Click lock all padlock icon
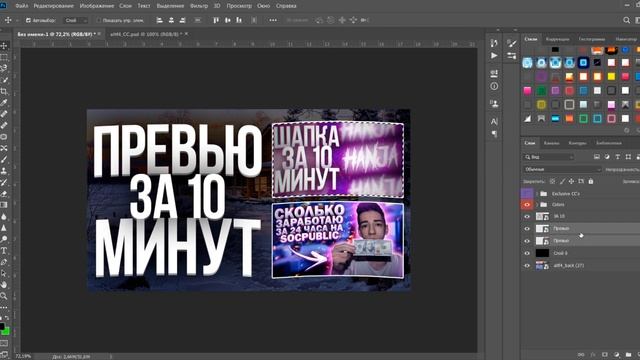This screenshot has width=640, height=360. 591,181
